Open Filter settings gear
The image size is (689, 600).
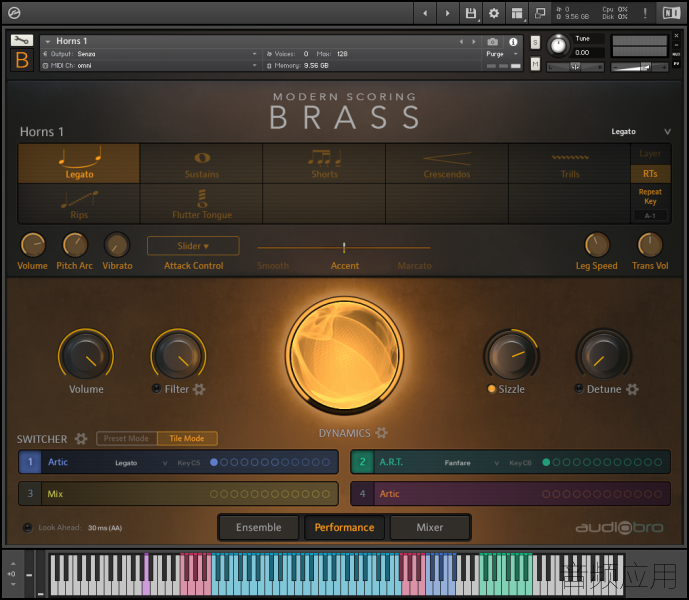click(199, 389)
